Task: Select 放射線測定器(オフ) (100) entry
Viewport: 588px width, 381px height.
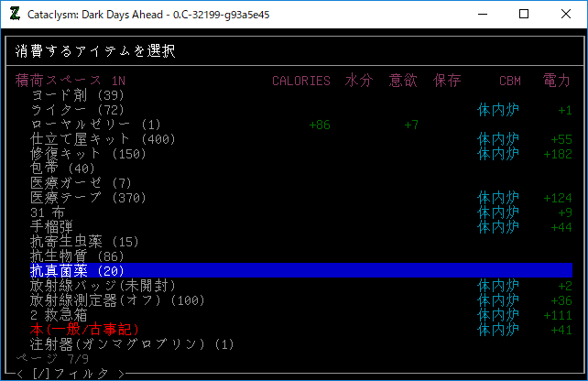Action: tap(117, 300)
